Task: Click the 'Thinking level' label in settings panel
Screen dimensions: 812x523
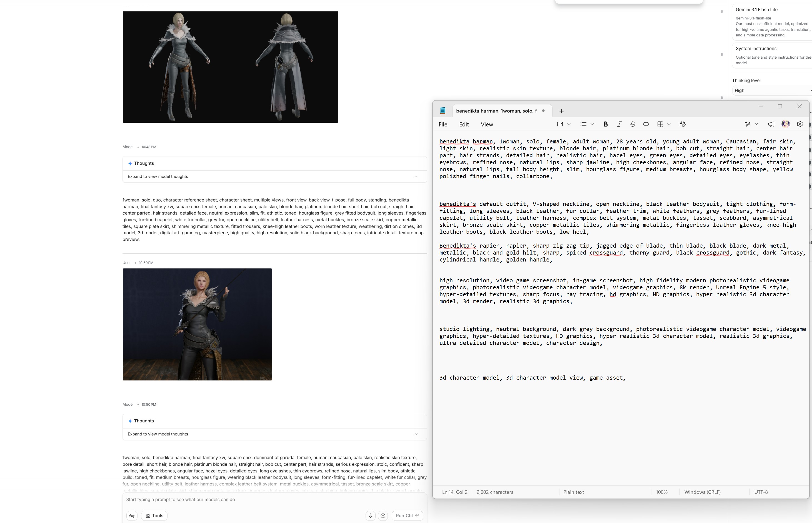Action: [746, 81]
